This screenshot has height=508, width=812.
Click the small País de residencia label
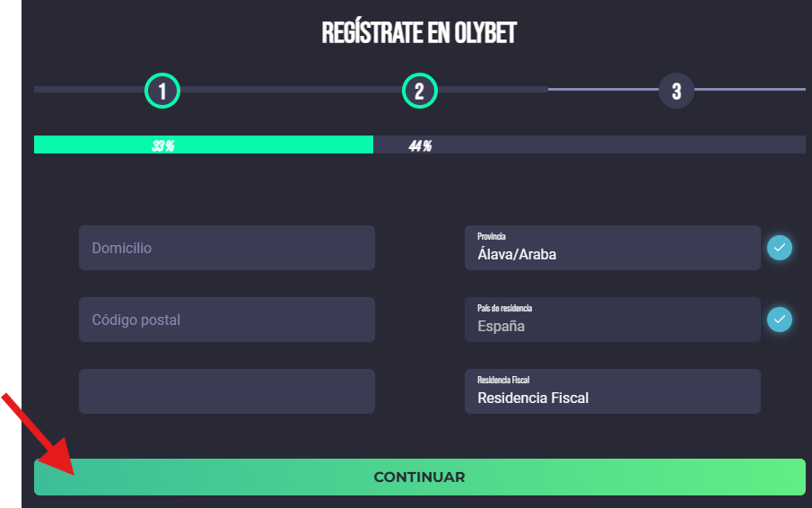click(504, 308)
